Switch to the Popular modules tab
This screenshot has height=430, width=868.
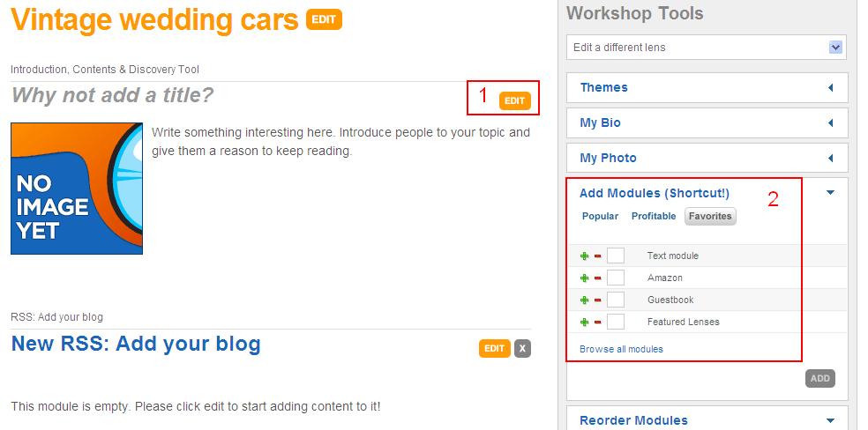point(600,216)
